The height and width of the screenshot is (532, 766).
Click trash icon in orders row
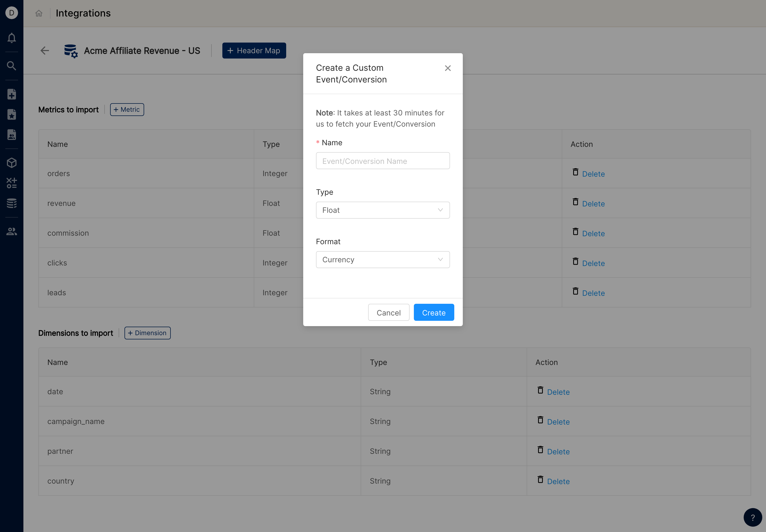pos(575,172)
